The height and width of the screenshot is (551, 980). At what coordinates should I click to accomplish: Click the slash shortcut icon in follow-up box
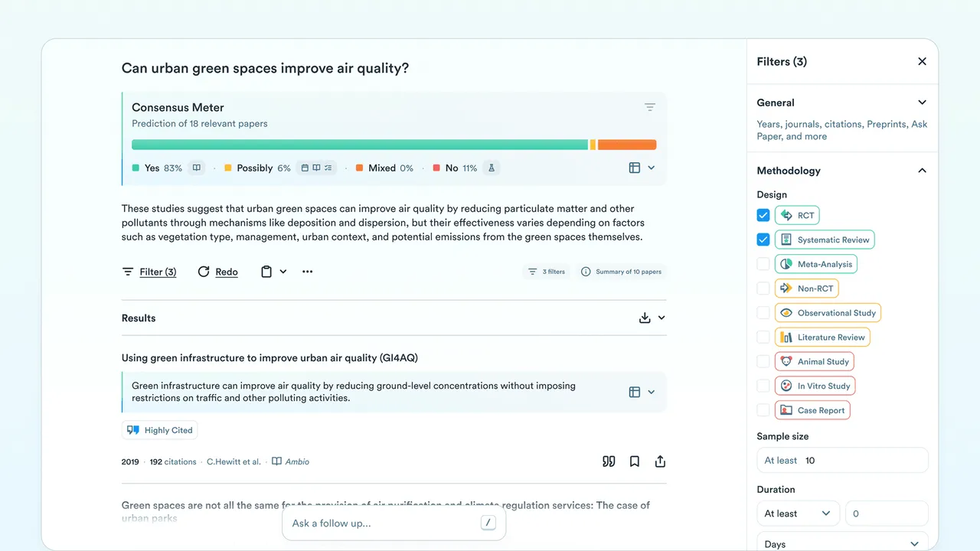tap(488, 523)
